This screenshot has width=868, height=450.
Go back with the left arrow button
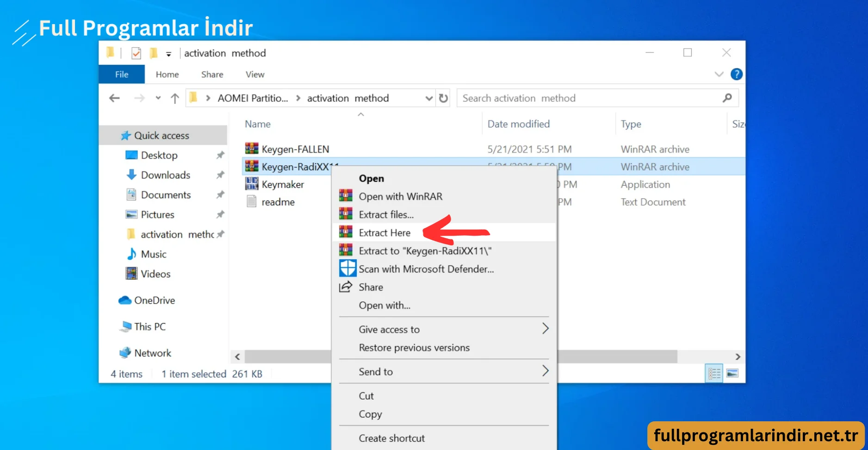tap(114, 98)
